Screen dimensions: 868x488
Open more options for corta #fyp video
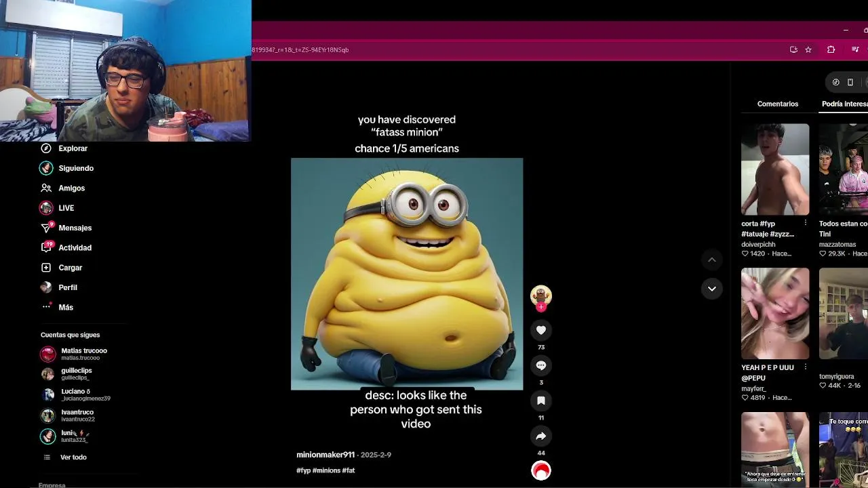click(805, 223)
